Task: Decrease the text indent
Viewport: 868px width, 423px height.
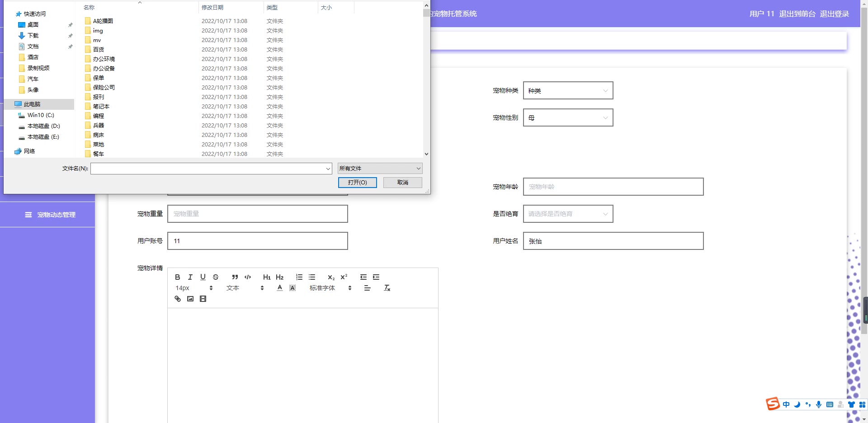Action: pyautogui.click(x=363, y=277)
